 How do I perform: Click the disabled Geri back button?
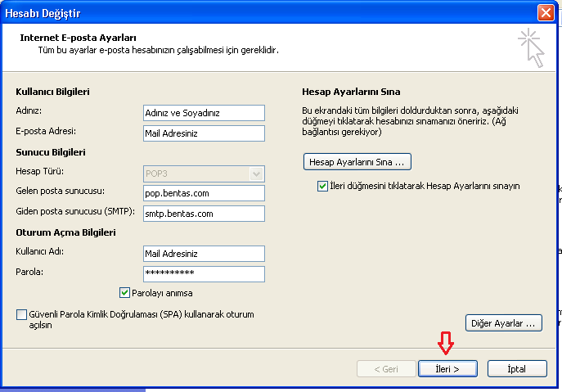pyautogui.click(x=386, y=369)
